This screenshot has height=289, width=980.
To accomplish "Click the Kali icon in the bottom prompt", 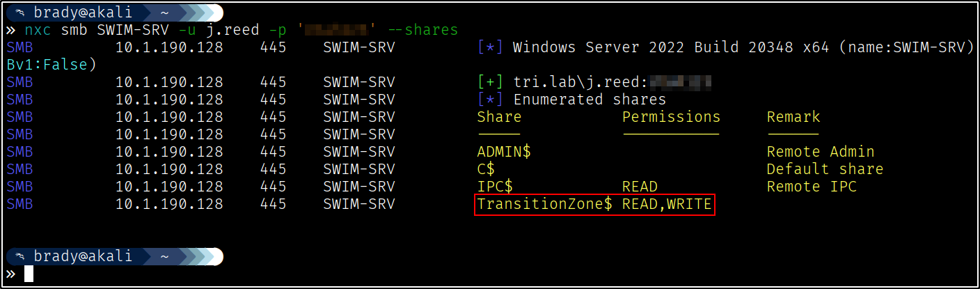I will 22,256.
